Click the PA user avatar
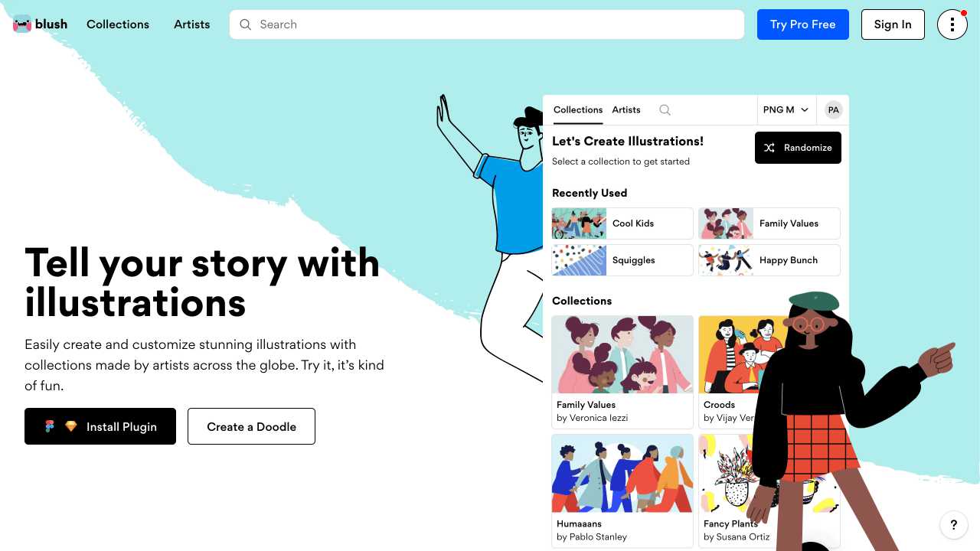Screen dimensions: 980x551 tap(833, 110)
